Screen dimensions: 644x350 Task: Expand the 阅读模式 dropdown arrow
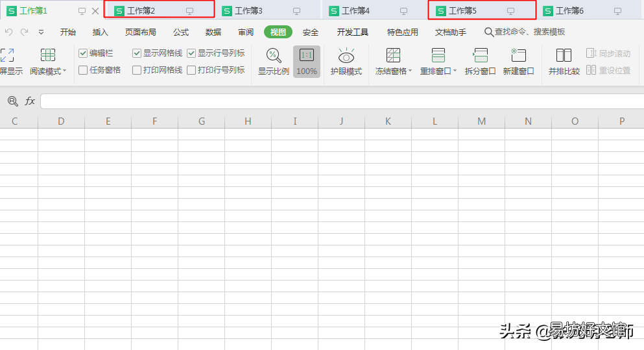64,71
